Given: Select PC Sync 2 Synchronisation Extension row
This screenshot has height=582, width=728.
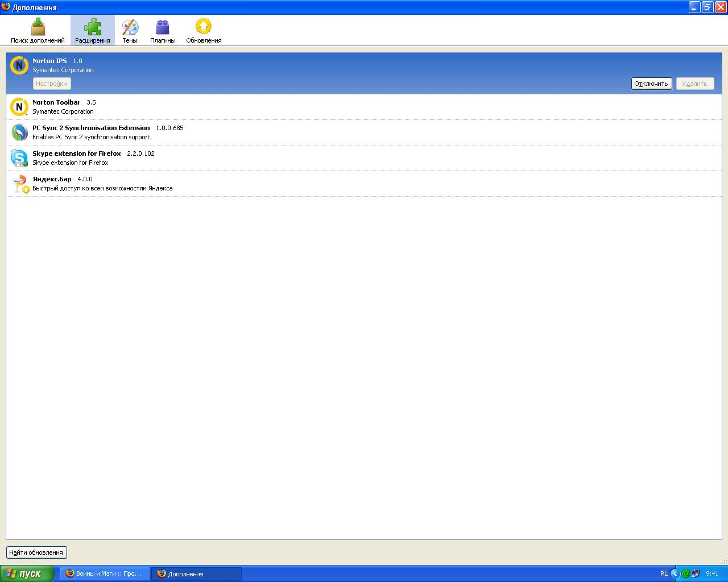Looking at the screenshot, I should [x=364, y=132].
